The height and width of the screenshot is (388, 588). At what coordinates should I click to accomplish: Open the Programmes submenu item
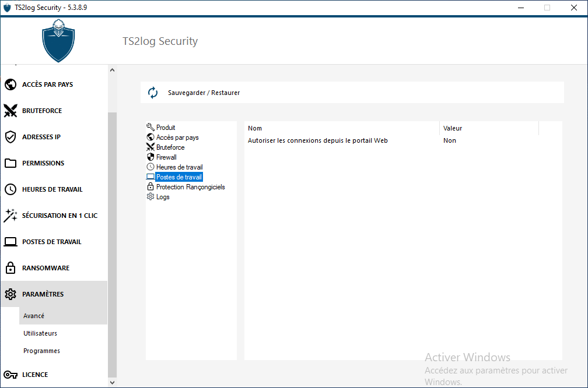click(x=63, y=351)
